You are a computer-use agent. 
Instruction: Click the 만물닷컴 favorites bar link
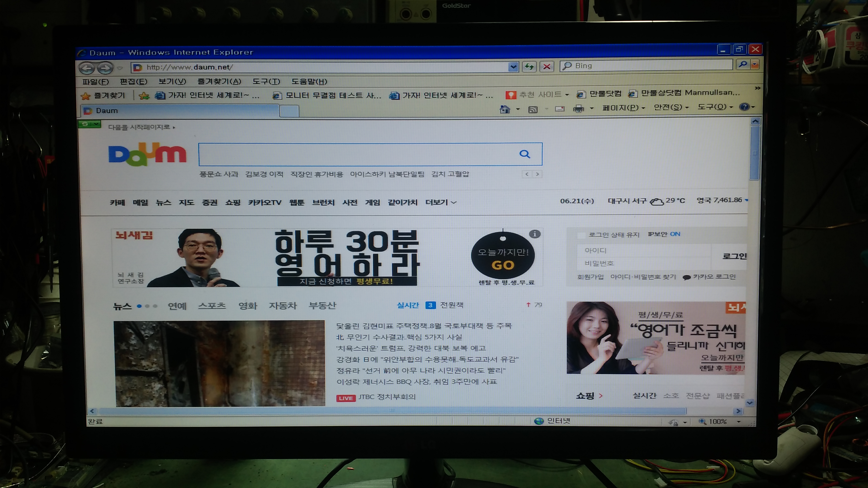tap(599, 94)
